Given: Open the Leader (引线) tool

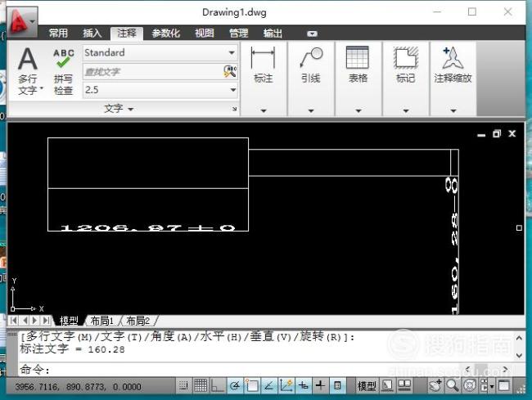Looking at the screenshot, I should tap(311, 65).
